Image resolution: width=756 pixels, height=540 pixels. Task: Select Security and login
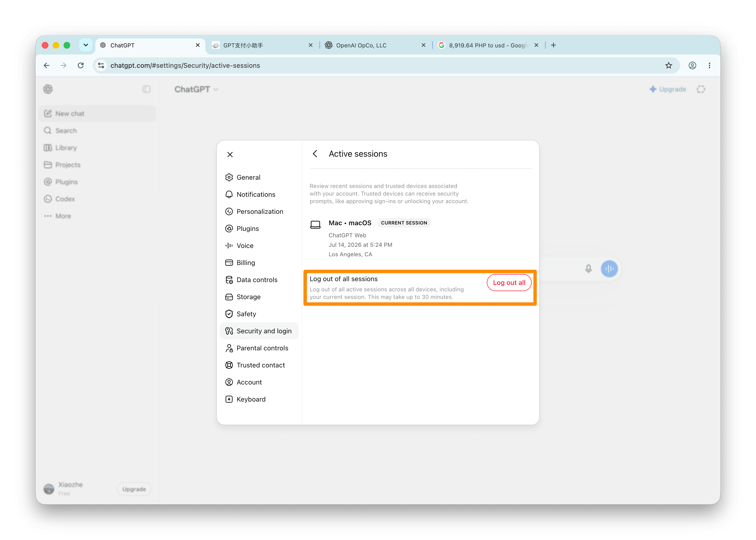pyautogui.click(x=259, y=331)
